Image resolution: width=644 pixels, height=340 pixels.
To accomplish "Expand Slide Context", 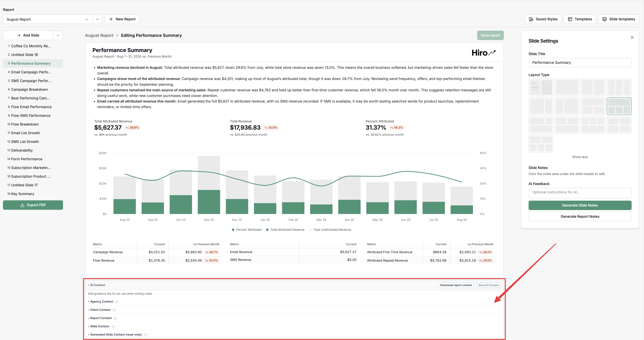I will (99, 326).
